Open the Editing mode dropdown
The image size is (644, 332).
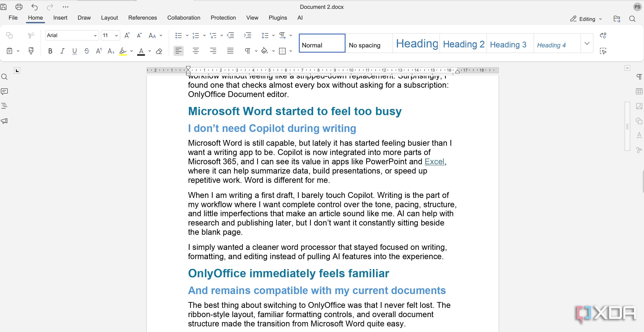pos(586,19)
